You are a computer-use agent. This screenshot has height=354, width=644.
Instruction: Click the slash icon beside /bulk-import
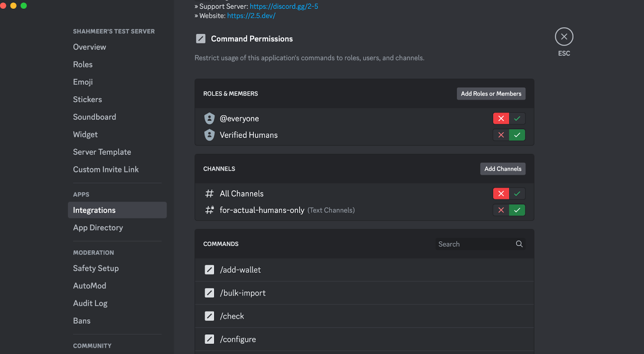209,293
